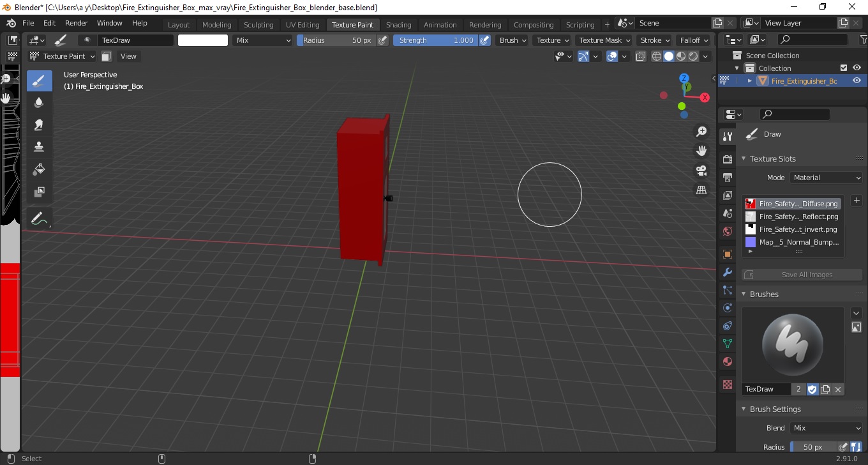Screen dimensions: 868x465
Task: Open the Render properties tab
Action: point(727,159)
